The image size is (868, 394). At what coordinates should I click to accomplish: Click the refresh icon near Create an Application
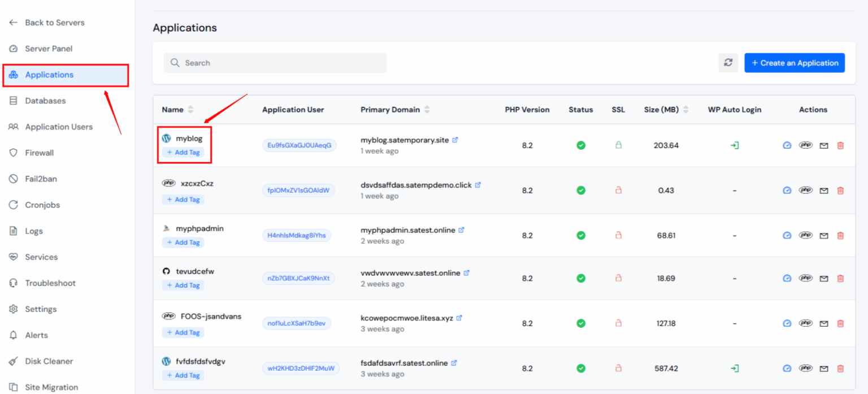tap(728, 63)
